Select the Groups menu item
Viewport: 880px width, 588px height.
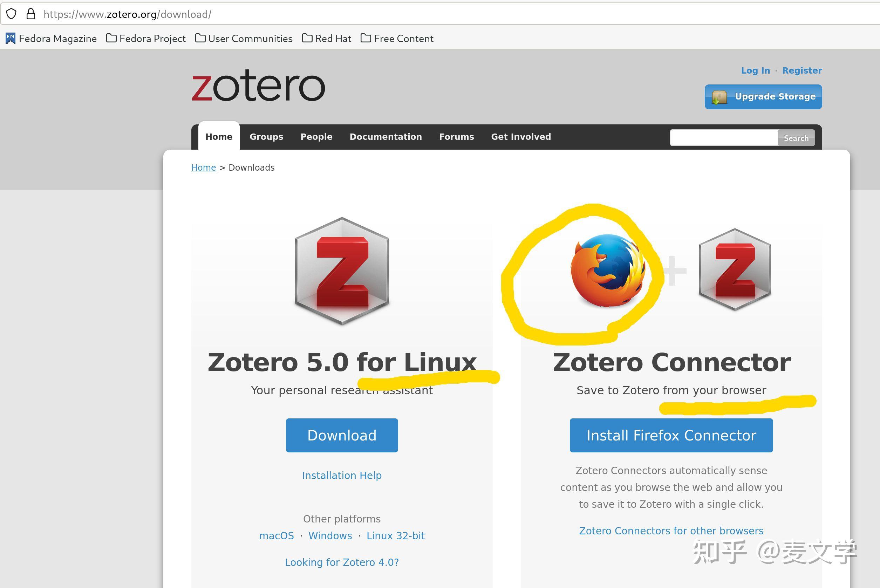[x=266, y=137]
